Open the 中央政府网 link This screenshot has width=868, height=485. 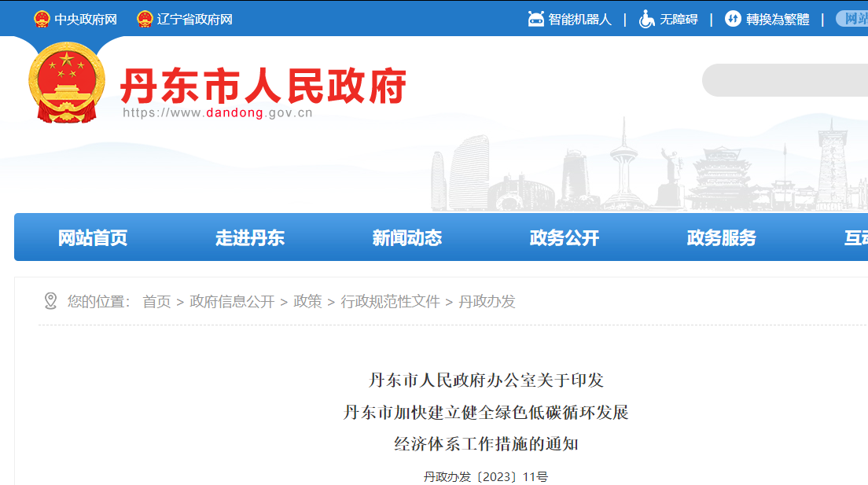coord(86,19)
